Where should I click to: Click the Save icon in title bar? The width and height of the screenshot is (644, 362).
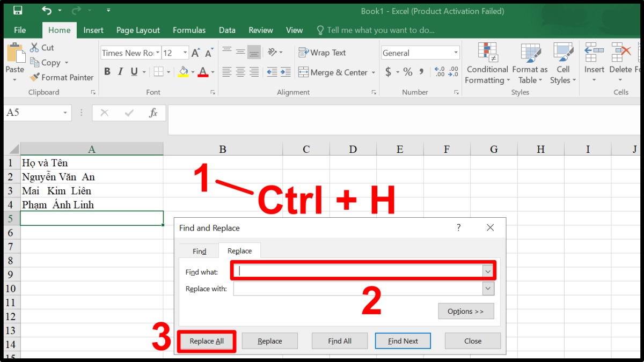pos(18,10)
